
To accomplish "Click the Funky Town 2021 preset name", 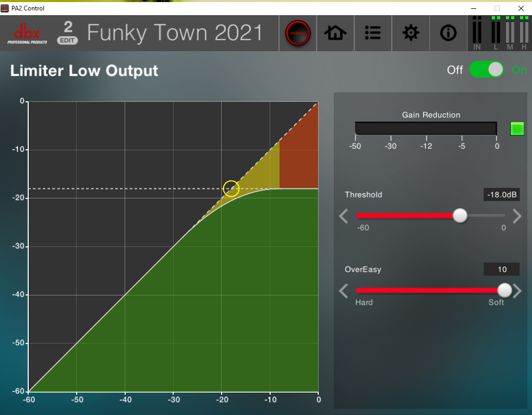I will [175, 33].
